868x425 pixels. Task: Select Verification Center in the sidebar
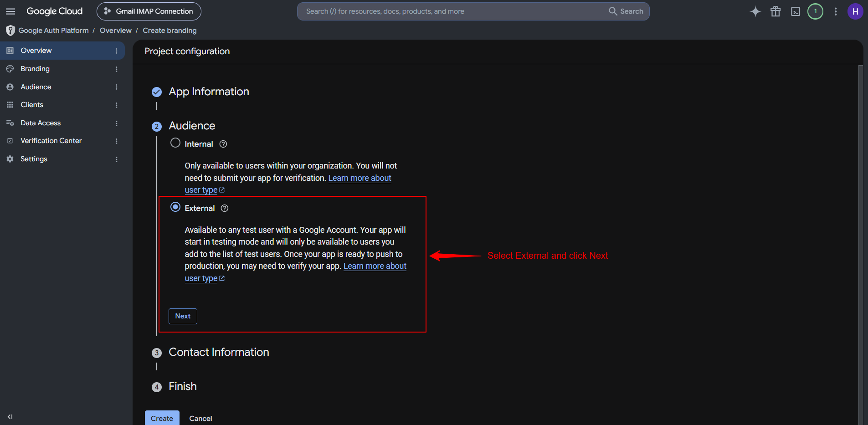[62, 141]
